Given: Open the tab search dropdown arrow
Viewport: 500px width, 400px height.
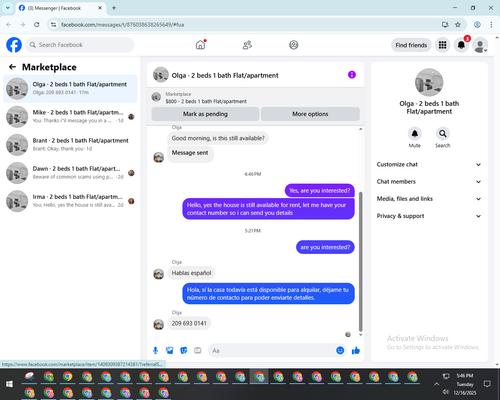Looking at the screenshot, I should point(8,8).
